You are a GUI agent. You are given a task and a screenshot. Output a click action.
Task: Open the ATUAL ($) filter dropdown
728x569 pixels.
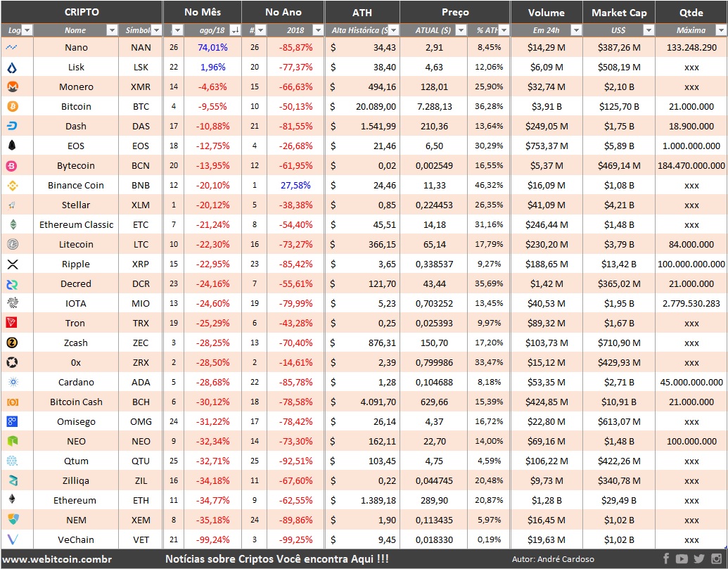(x=461, y=30)
